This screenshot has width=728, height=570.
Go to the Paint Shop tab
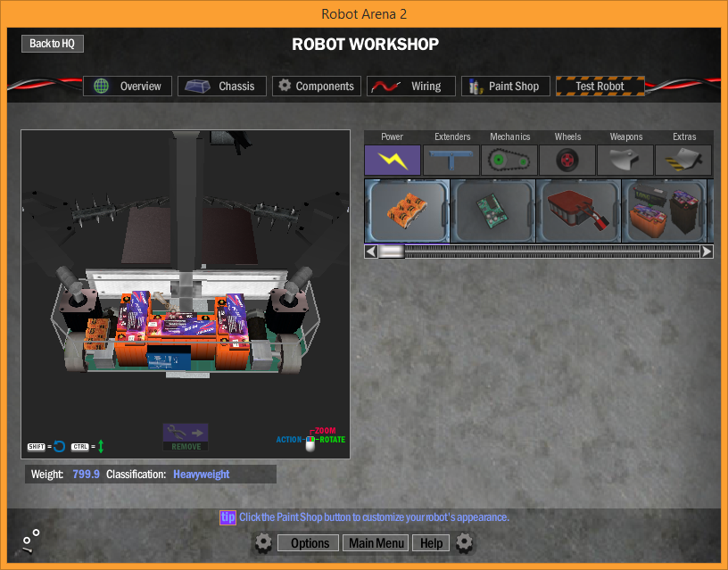coord(506,87)
